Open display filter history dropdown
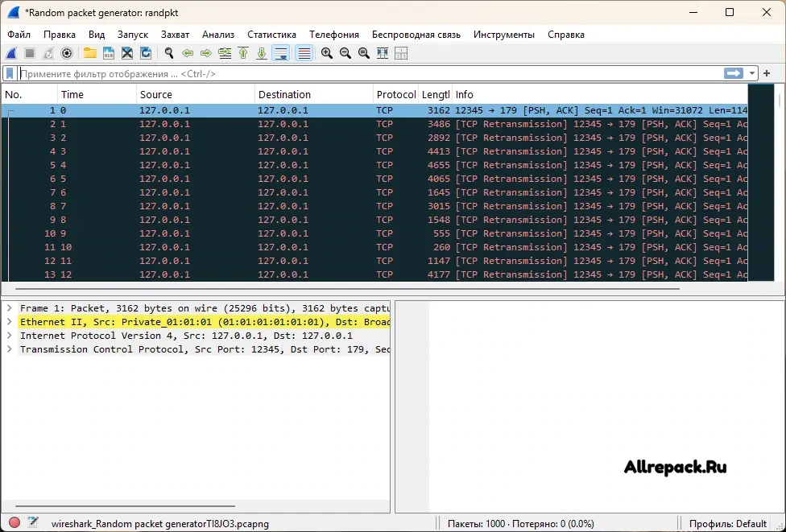Viewport: 786px width, 532px height. 751,73
